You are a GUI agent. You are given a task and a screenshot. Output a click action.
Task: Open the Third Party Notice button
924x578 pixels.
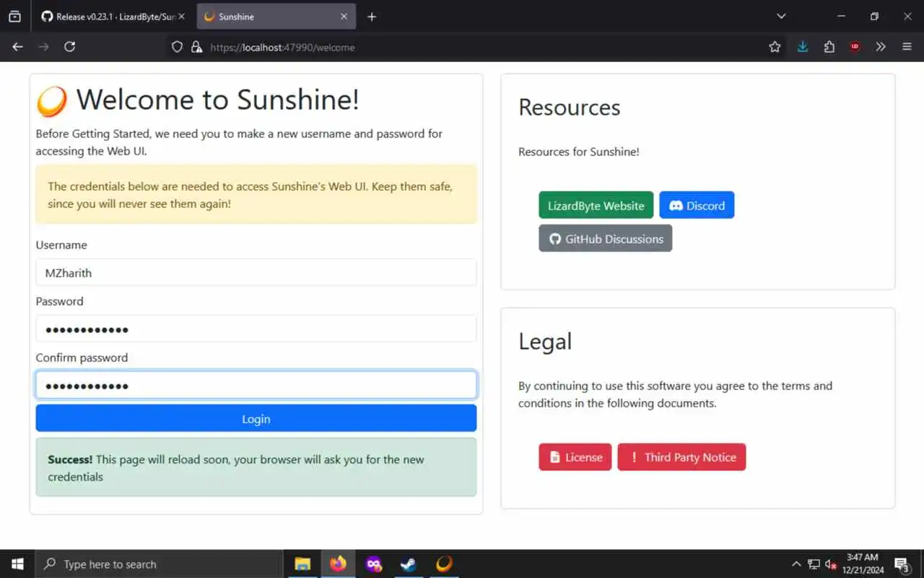pyautogui.click(x=681, y=457)
